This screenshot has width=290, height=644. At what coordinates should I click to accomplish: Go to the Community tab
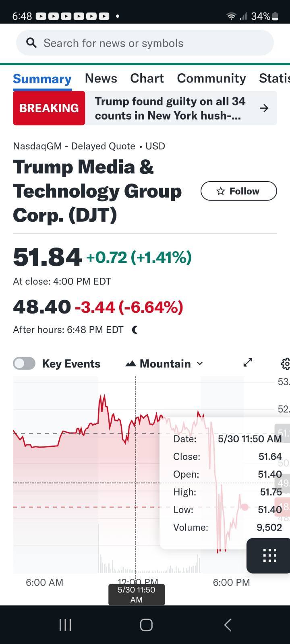pos(211,78)
